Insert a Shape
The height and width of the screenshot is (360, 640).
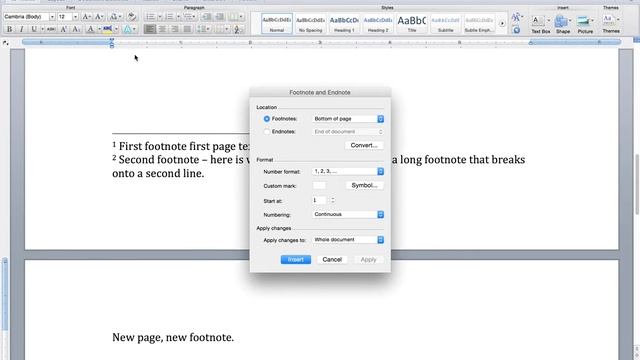pyautogui.click(x=563, y=24)
